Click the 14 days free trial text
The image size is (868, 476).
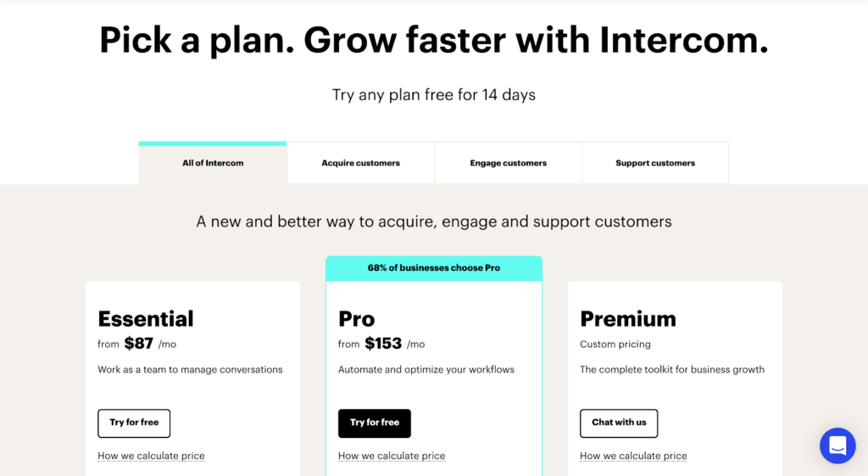tap(434, 95)
